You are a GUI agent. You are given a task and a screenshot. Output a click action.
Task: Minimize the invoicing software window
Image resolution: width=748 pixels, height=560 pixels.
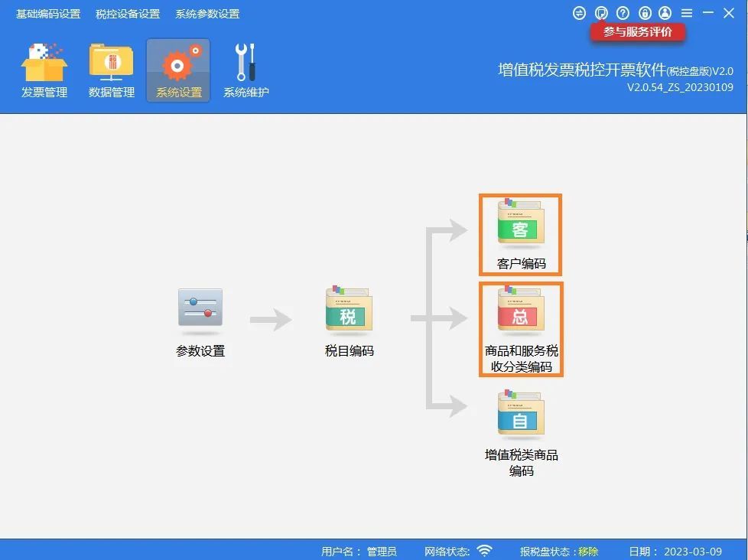click(708, 13)
